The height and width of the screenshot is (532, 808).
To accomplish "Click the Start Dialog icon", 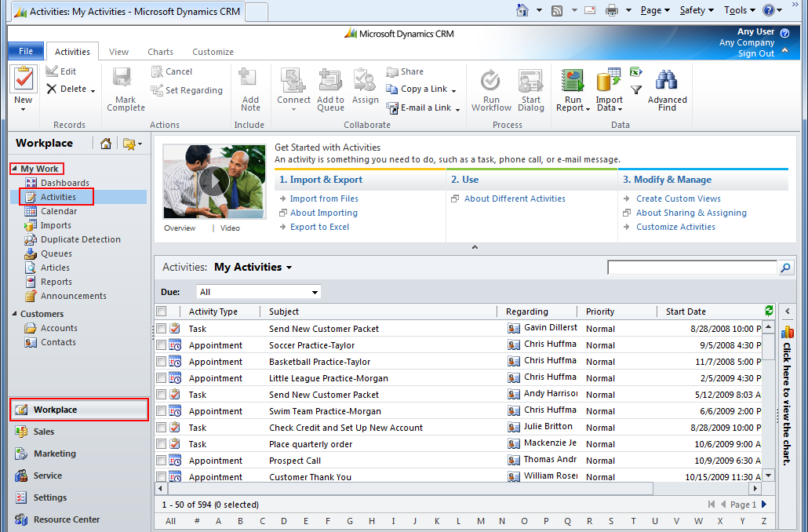I will (x=531, y=80).
